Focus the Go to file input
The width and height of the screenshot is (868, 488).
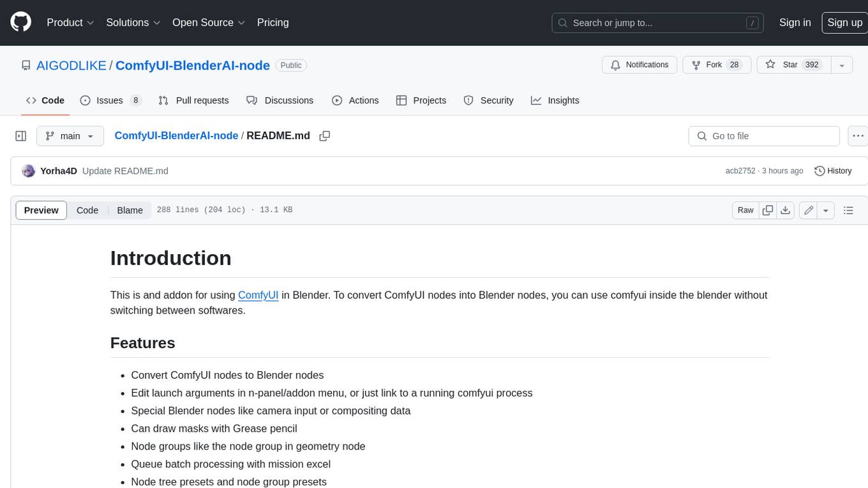(764, 136)
